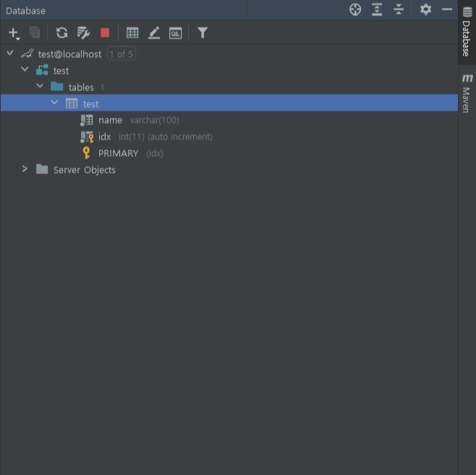Collapse the test schema node
The width and height of the screenshot is (476, 475).
(25, 69)
